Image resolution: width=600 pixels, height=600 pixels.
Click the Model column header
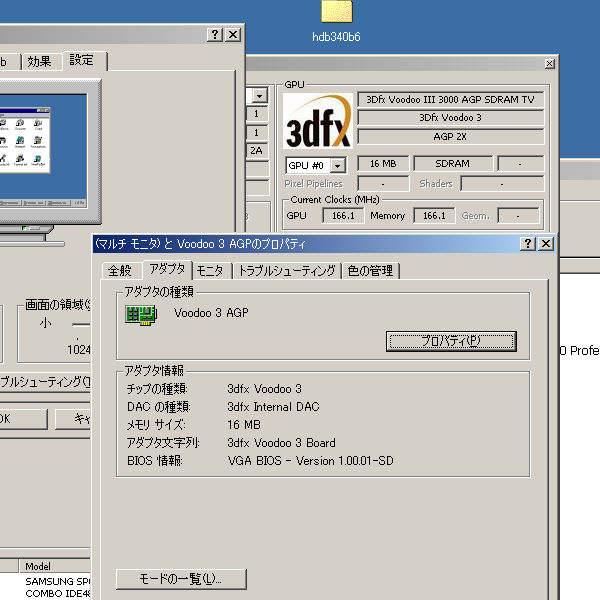[x=55, y=566]
